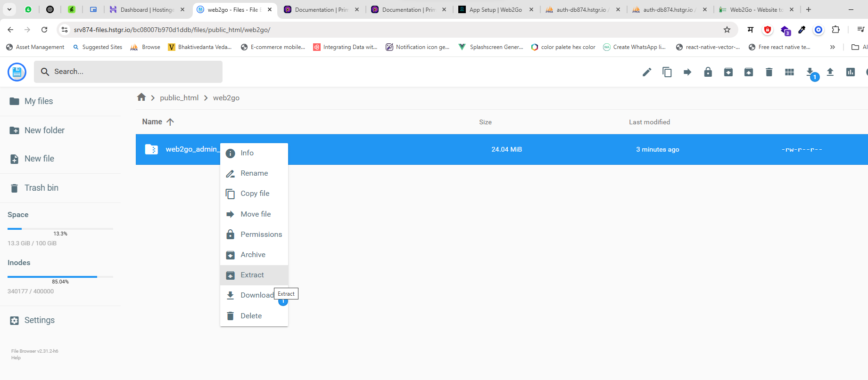Toggle sort order using Name column arrow
The width and height of the screenshot is (868, 380).
pos(170,122)
